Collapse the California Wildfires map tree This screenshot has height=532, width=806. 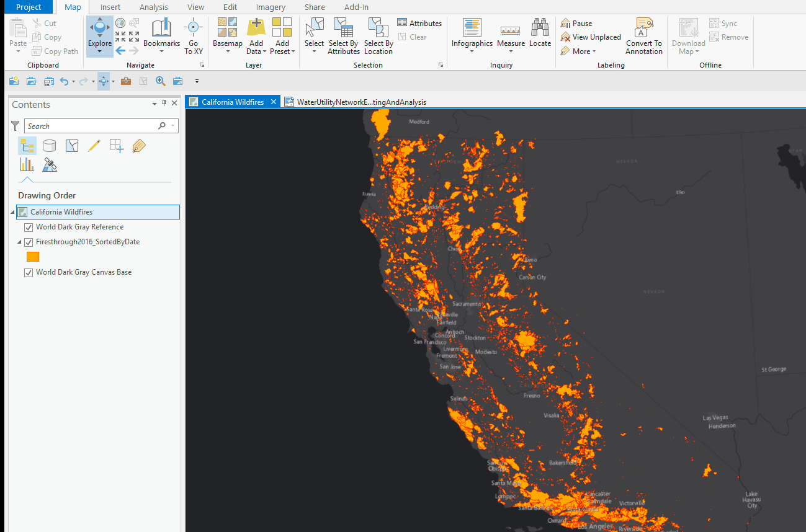14,212
